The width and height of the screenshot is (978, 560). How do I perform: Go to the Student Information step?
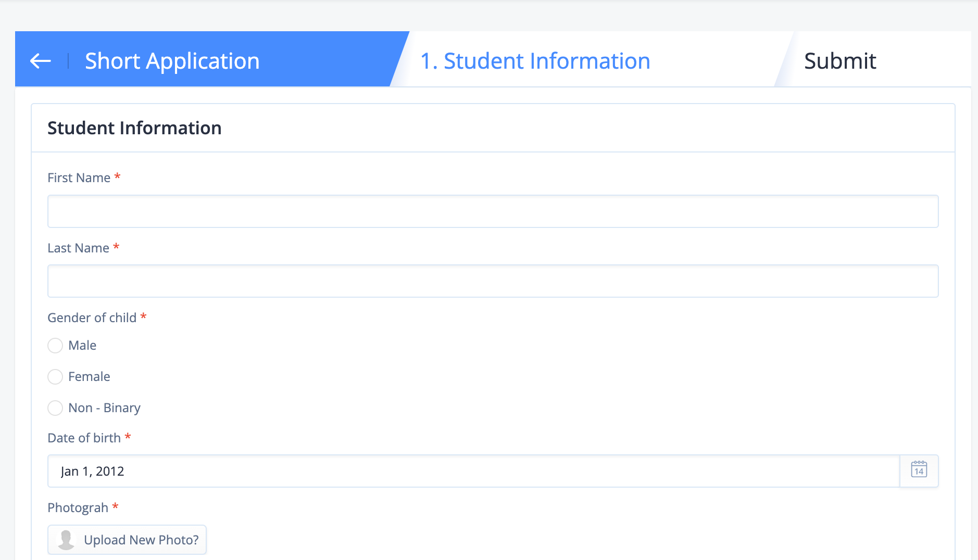point(535,61)
